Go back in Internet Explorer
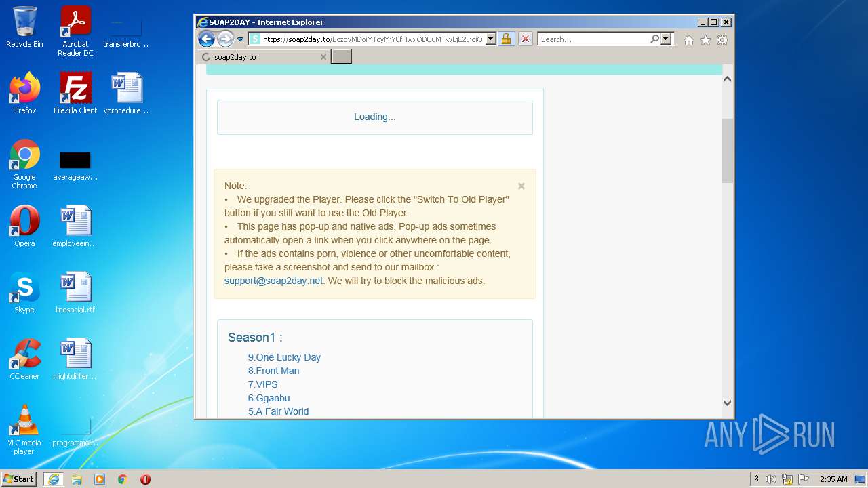Viewport: 868px width, 488px height. 206,39
